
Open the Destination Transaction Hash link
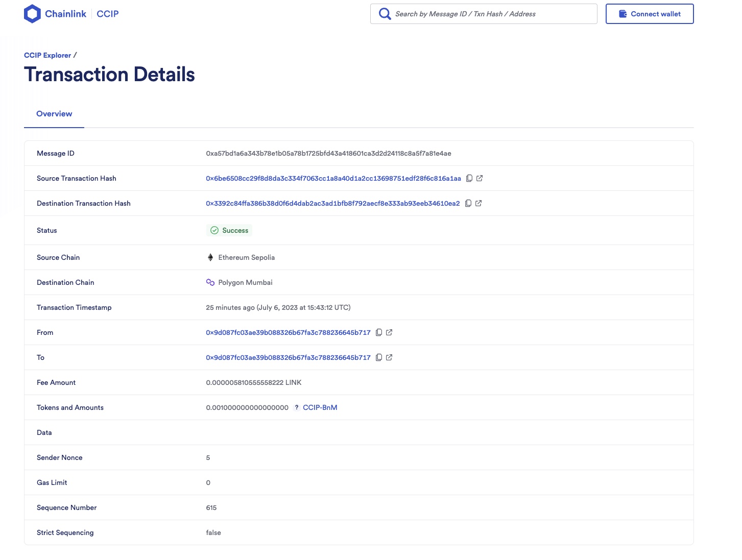point(333,203)
